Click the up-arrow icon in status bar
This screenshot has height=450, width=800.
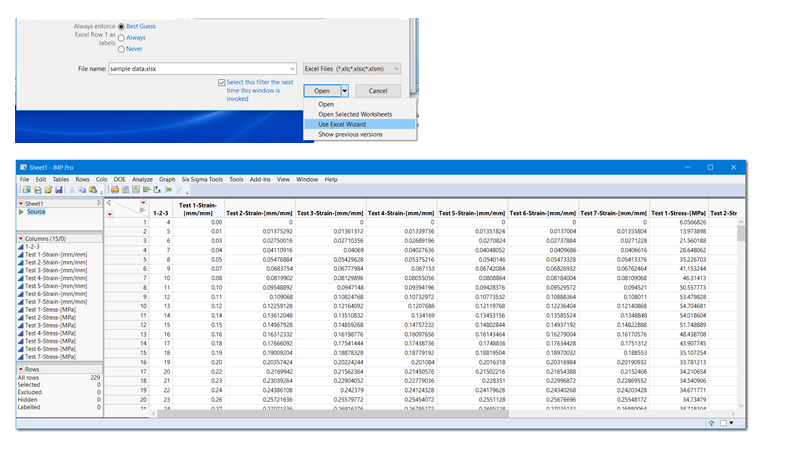coord(711,423)
